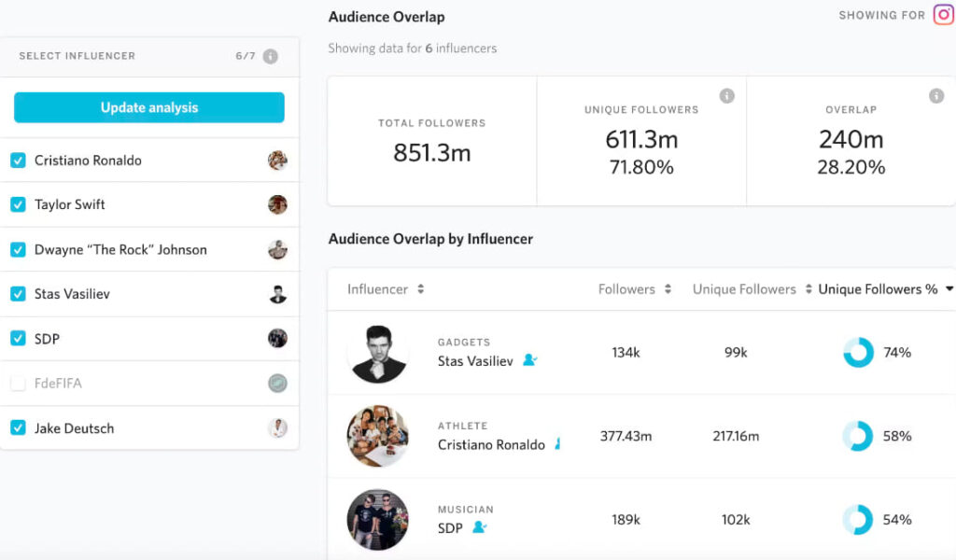Uncheck the Taylor Swift checkbox
The height and width of the screenshot is (560, 956).
tap(19, 204)
